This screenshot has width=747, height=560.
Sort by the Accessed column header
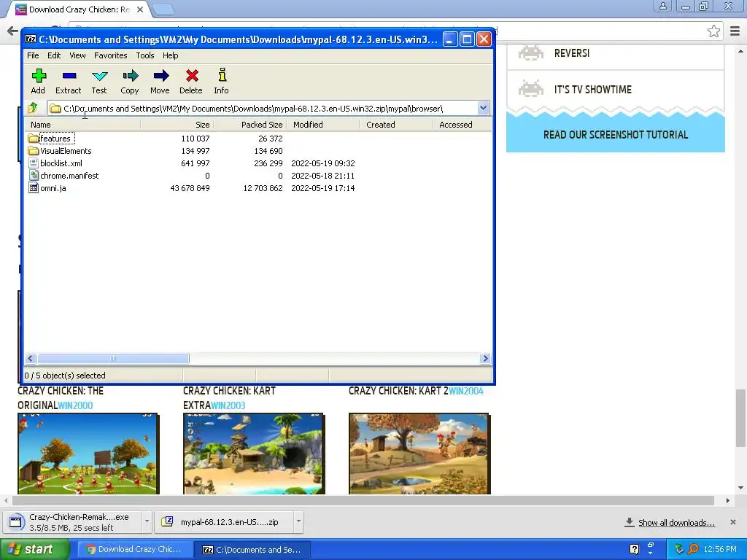462,125
